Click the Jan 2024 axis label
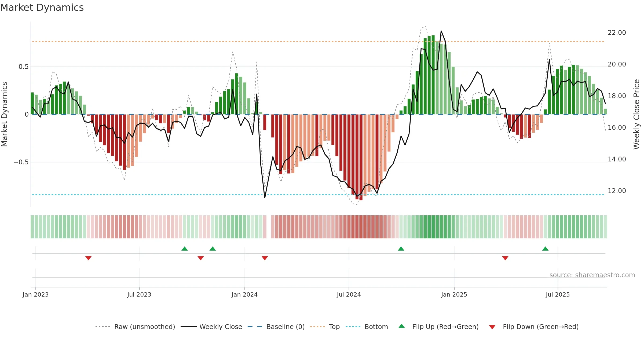The height and width of the screenshot is (362, 644). point(245,294)
